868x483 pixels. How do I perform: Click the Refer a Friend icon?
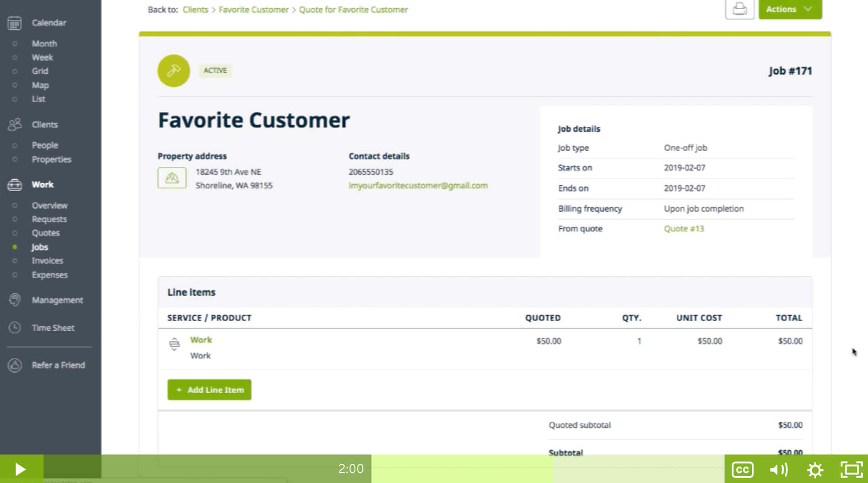[15, 365]
